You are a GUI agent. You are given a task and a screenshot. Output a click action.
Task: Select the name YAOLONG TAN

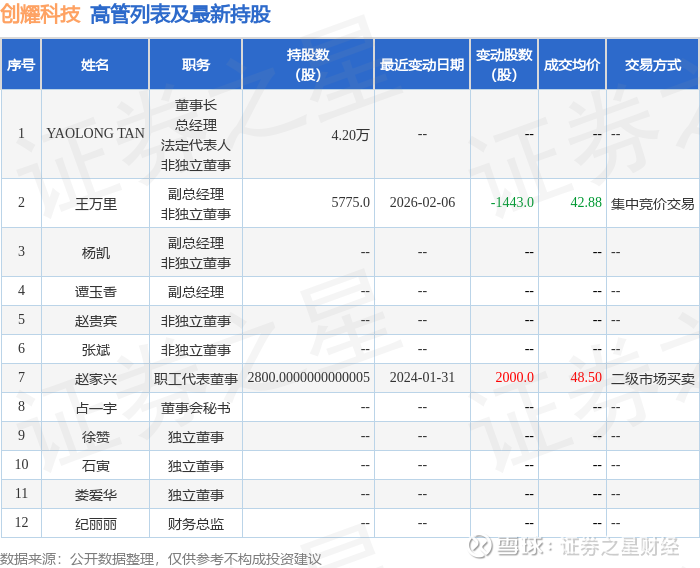pos(95,133)
